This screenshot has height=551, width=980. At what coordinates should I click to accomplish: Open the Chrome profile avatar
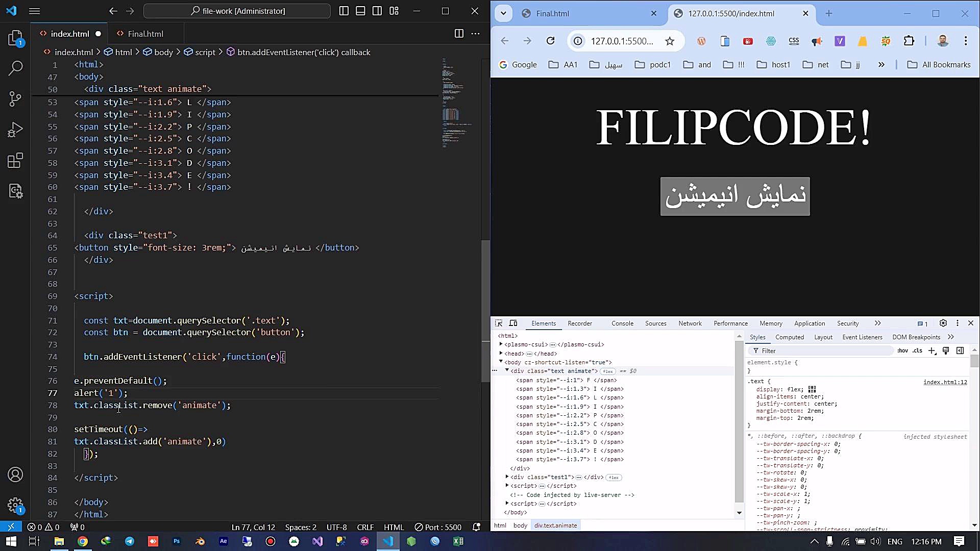[943, 41]
